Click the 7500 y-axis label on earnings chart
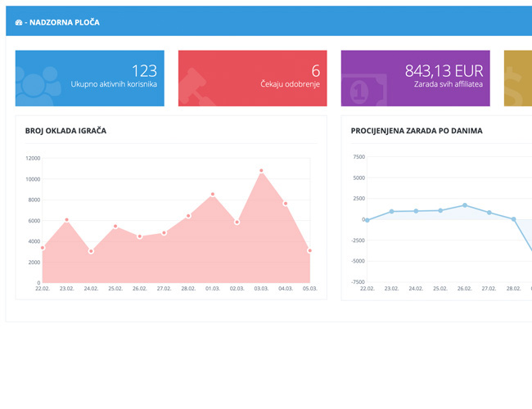Screen dimensions: 532x409 point(359,157)
